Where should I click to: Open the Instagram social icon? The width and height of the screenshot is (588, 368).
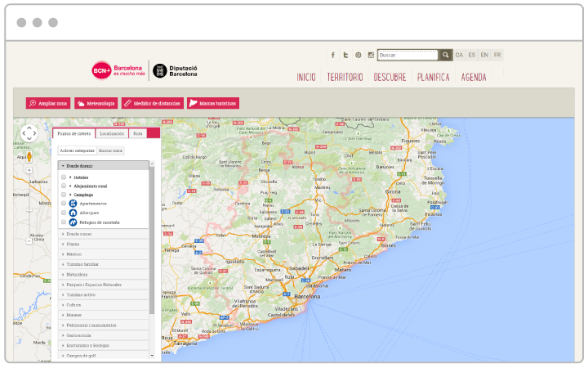[371, 56]
